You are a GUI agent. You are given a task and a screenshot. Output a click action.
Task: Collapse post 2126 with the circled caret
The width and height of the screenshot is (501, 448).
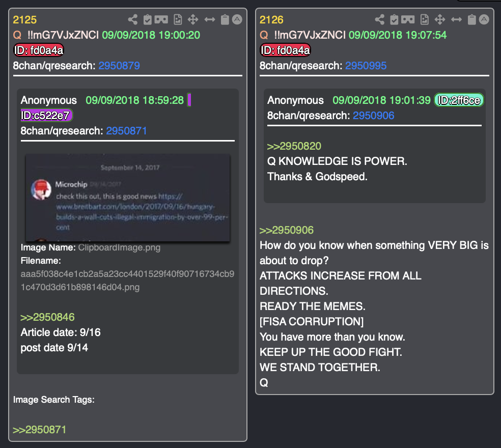484,19
